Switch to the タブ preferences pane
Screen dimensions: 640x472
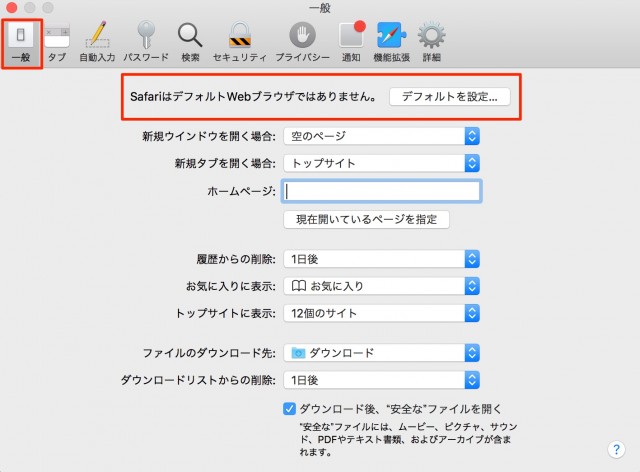57,43
